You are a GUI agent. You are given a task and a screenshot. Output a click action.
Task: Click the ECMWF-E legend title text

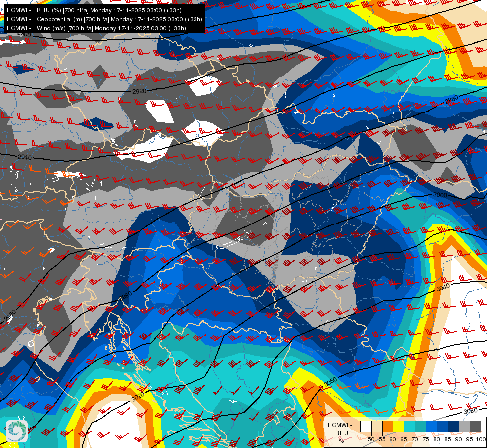(x=342, y=425)
